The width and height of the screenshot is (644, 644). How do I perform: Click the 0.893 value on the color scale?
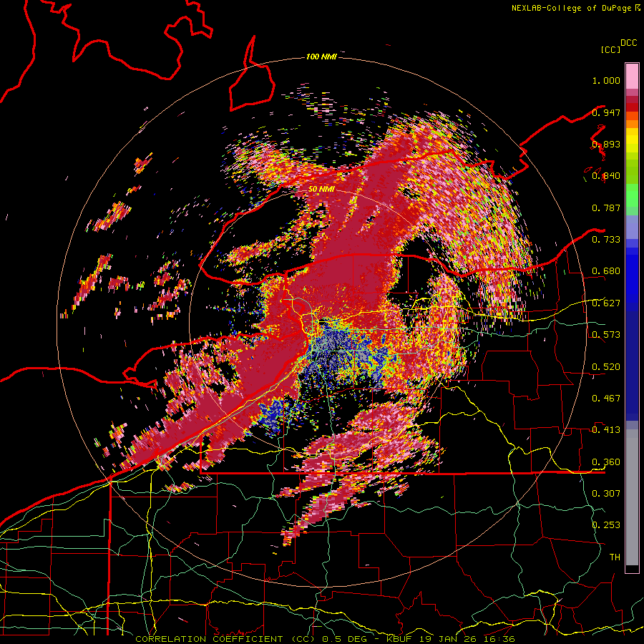tap(606, 144)
